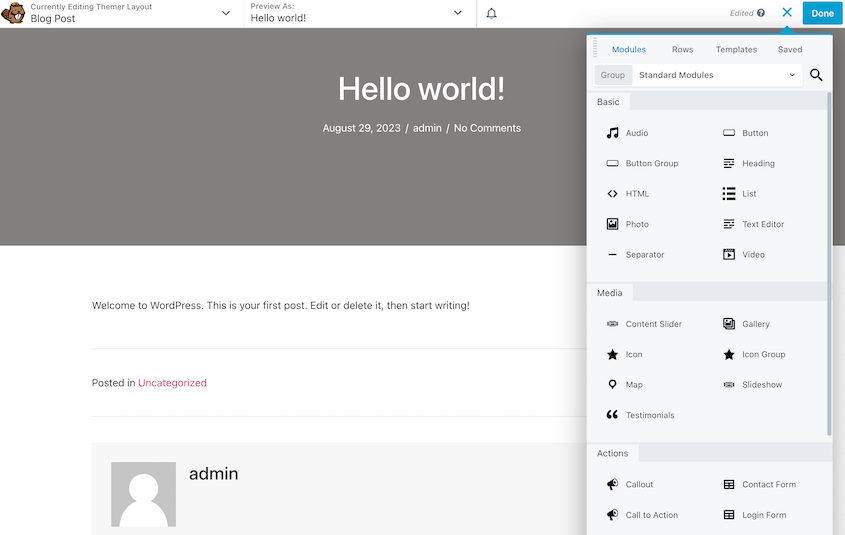Click the admin author in post meta

pyautogui.click(x=427, y=128)
